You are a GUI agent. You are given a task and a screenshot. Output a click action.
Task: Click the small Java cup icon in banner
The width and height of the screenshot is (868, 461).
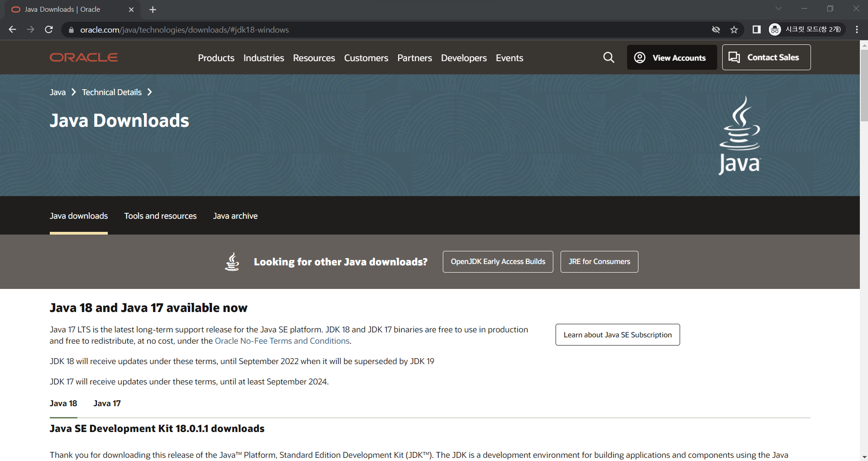(x=232, y=262)
